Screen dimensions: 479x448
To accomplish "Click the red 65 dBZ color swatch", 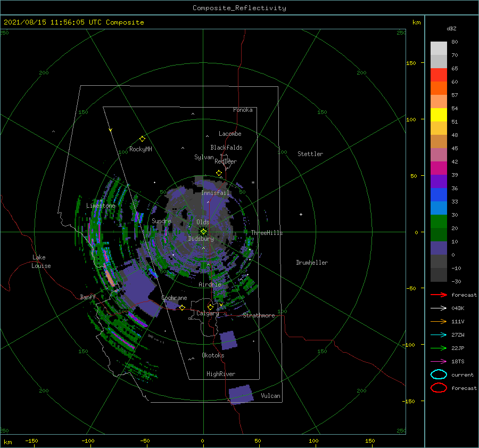I will point(439,75).
